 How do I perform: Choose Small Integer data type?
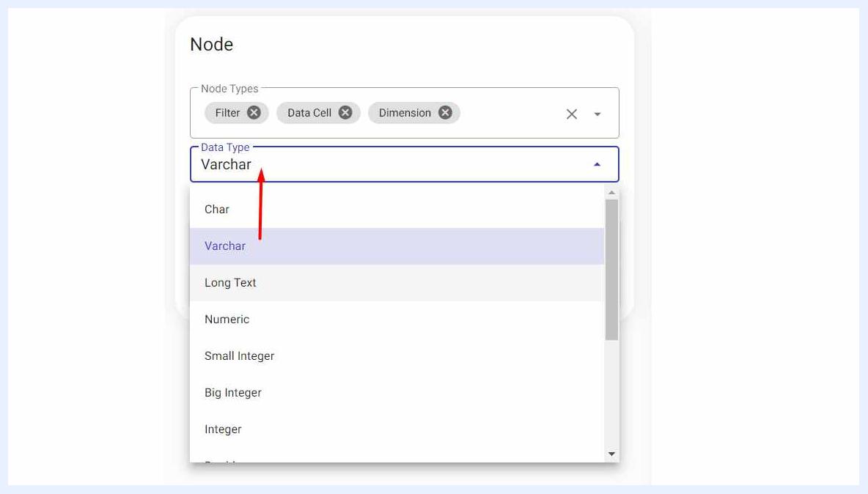click(397, 355)
